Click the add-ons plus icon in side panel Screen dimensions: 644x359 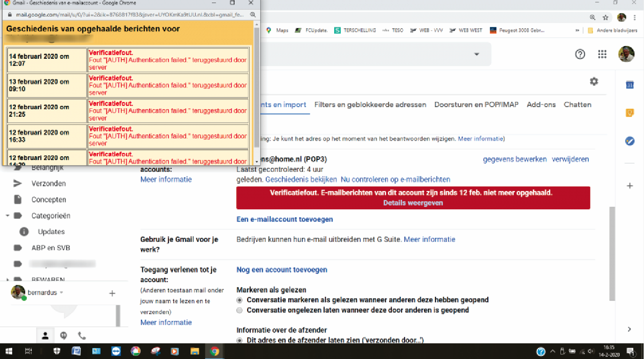[630, 186]
